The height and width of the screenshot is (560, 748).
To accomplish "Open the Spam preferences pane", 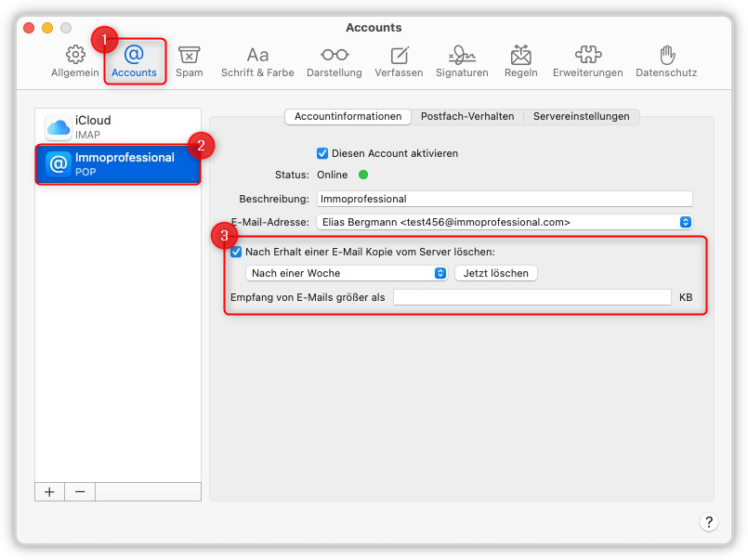I will point(190,61).
